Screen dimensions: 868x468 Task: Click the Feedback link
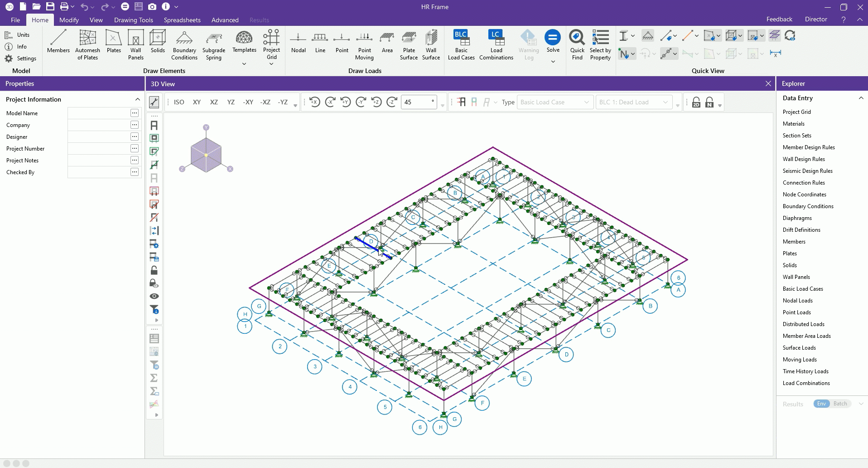(x=779, y=19)
